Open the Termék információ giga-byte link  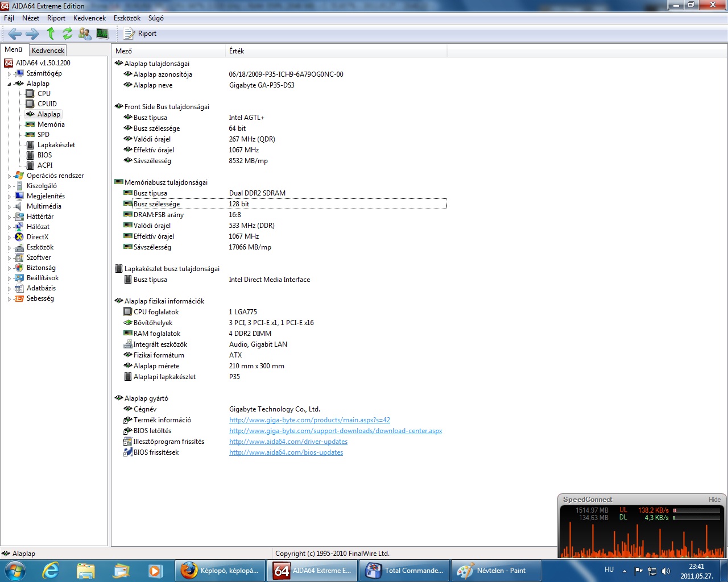309,420
